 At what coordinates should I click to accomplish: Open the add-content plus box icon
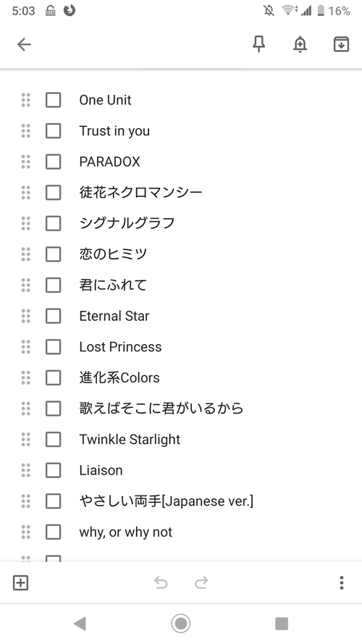coord(20,582)
